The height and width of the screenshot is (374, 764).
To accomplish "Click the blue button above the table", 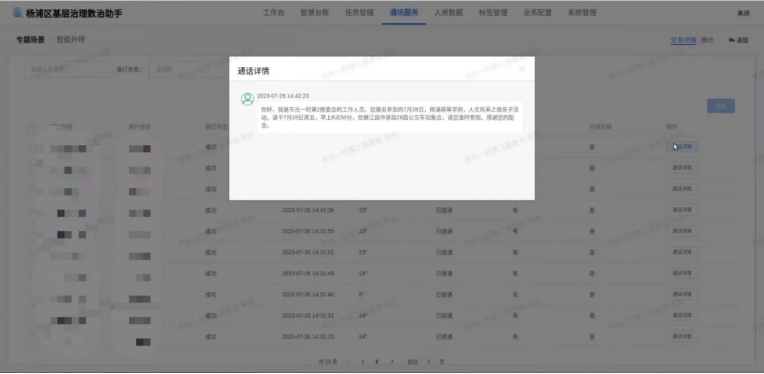I will [x=721, y=106].
